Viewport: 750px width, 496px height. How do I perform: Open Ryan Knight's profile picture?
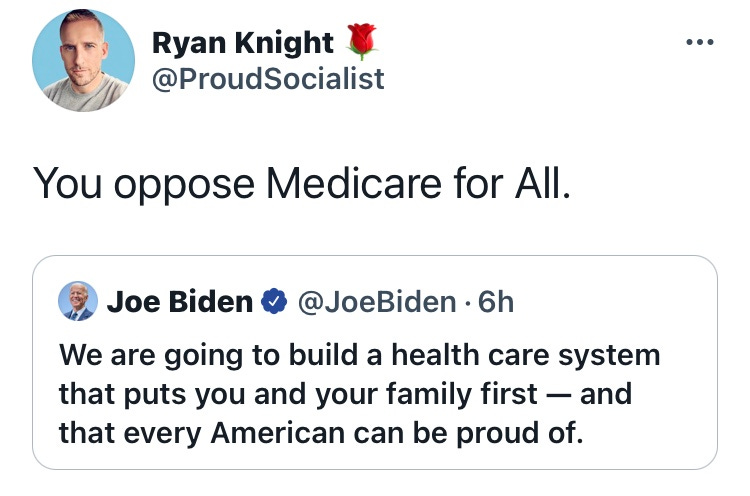(x=83, y=60)
